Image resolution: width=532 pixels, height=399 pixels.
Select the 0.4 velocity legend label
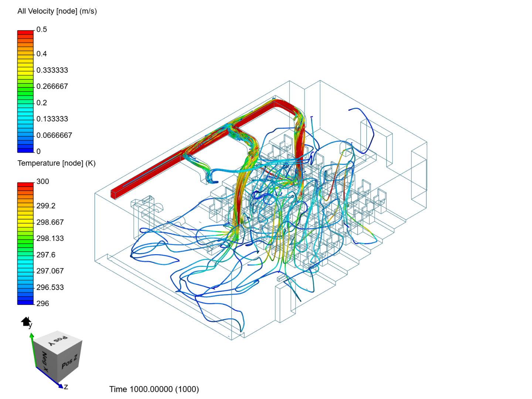(x=42, y=54)
